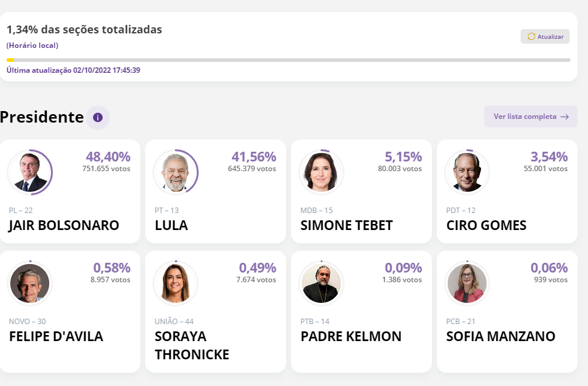Open Lula's candidate photo
588x386 pixels.
click(x=176, y=172)
